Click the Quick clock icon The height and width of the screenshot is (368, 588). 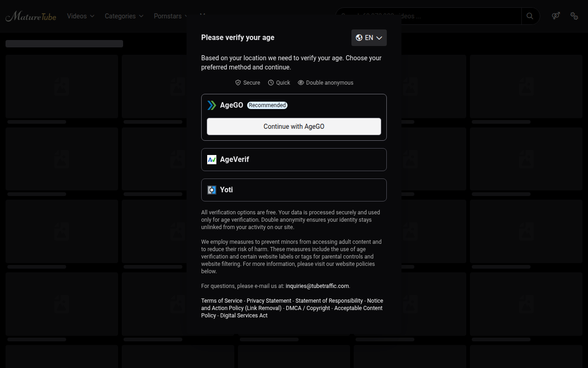(271, 83)
